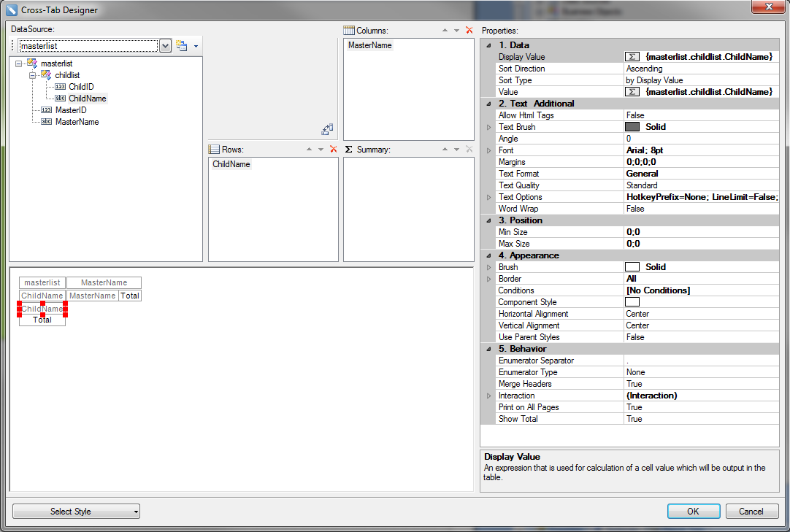Screen dimensions: 790x532
Task: Move row item up arrow
Action: (x=309, y=149)
